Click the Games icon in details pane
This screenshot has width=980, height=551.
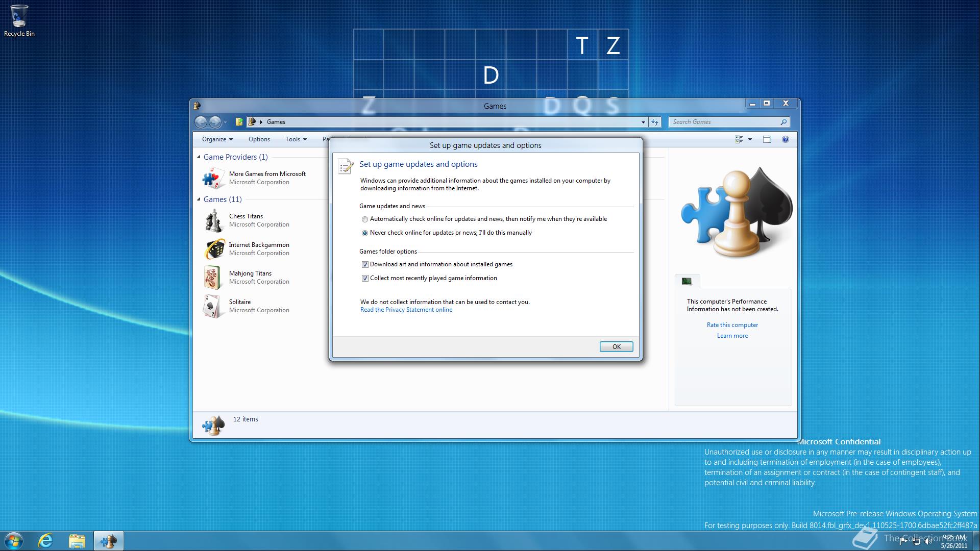pos(213,425)
